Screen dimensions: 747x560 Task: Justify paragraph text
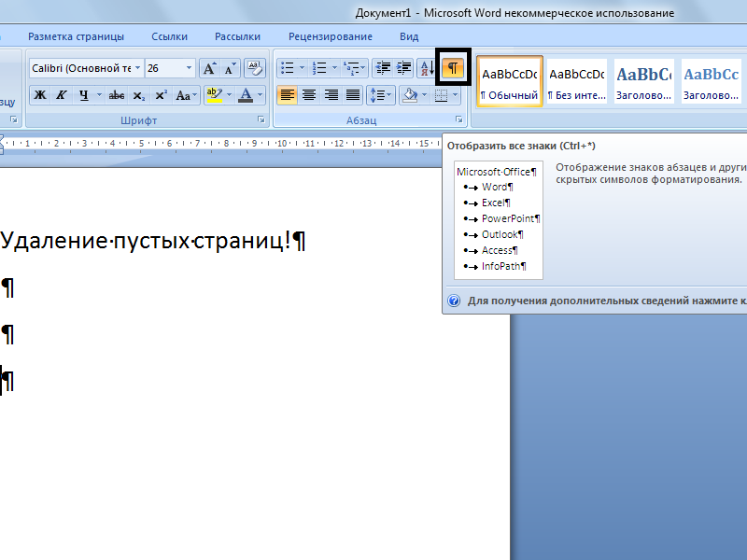[x=353, y=95]
